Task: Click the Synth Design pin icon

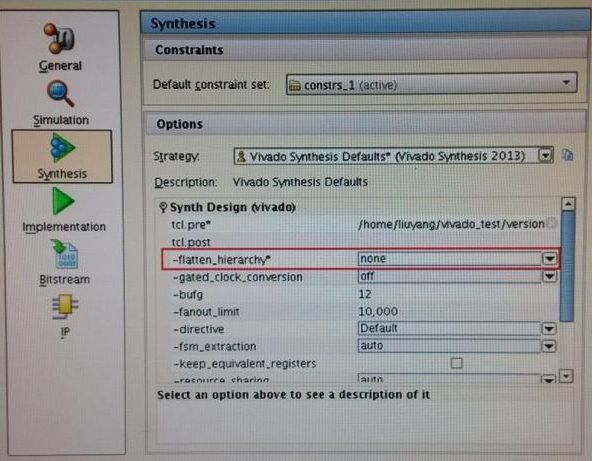Action: pyautogui.click(x=163, y=207)
